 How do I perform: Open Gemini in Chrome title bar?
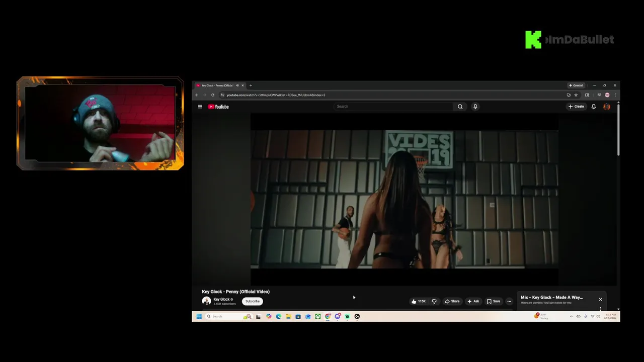[576, 85]
